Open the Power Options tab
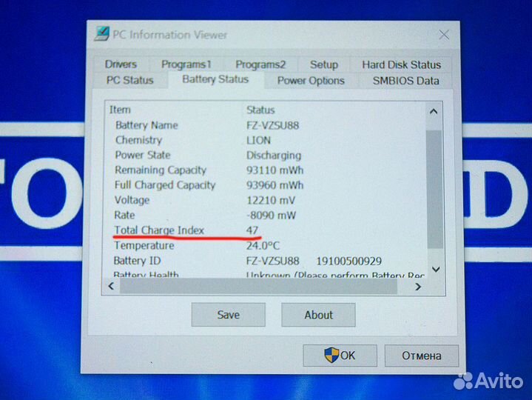This screenshot has width=532, height=400. point(311,81)
